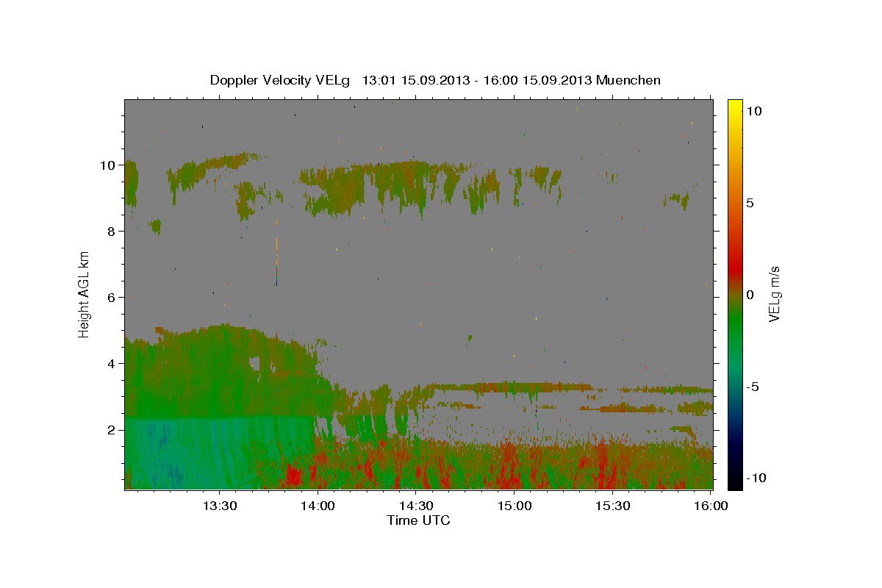The height and width of the screenshot is (588, 882).
Task: Click the height axis label 4
Action: point(113,364)
